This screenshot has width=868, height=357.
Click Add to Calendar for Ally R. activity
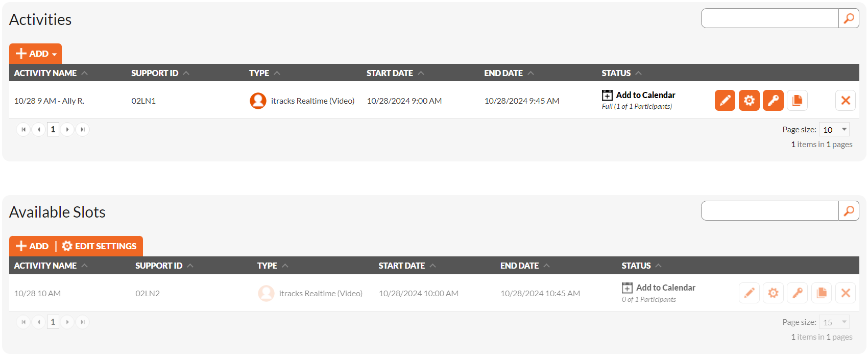tap(645, 95)
